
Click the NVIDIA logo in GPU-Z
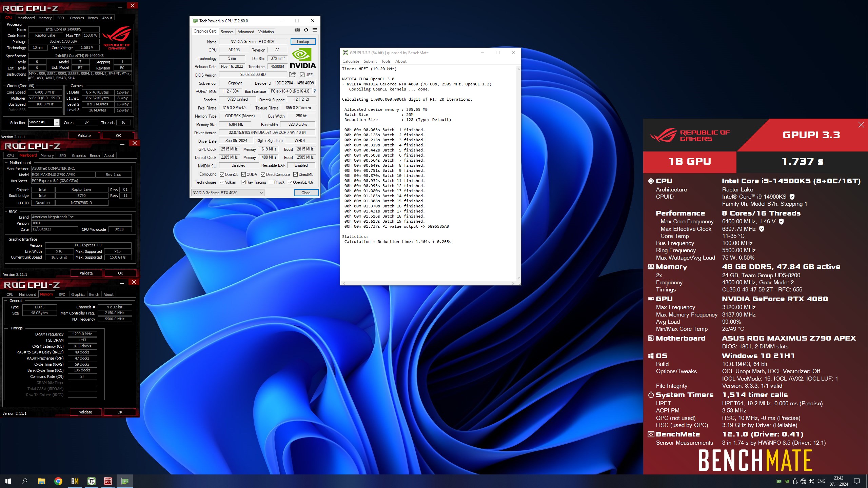pos(303,58)
